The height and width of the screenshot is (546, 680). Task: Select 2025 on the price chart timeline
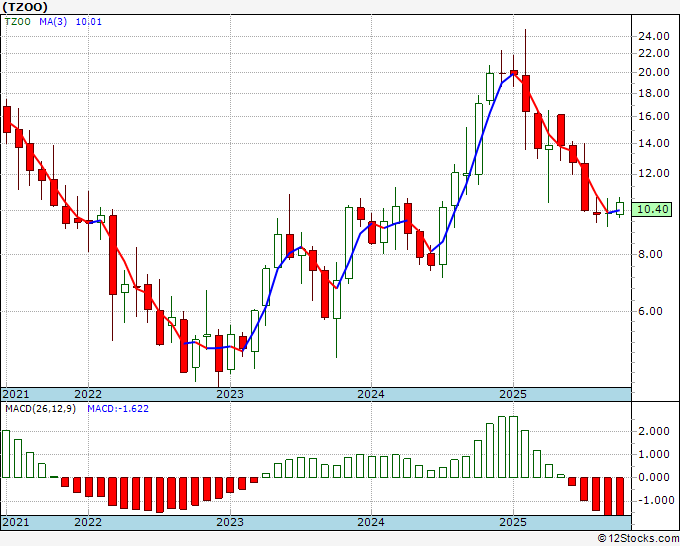[x=513, y=394]
